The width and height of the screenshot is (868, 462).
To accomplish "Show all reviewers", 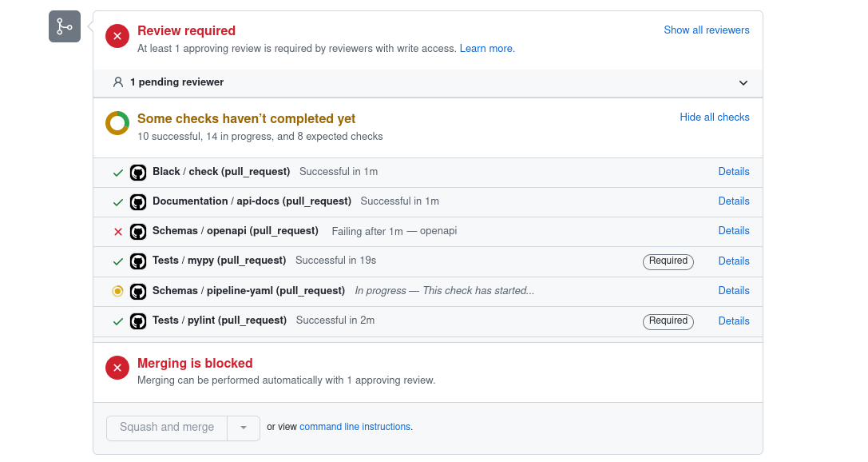I will point(706,30).
